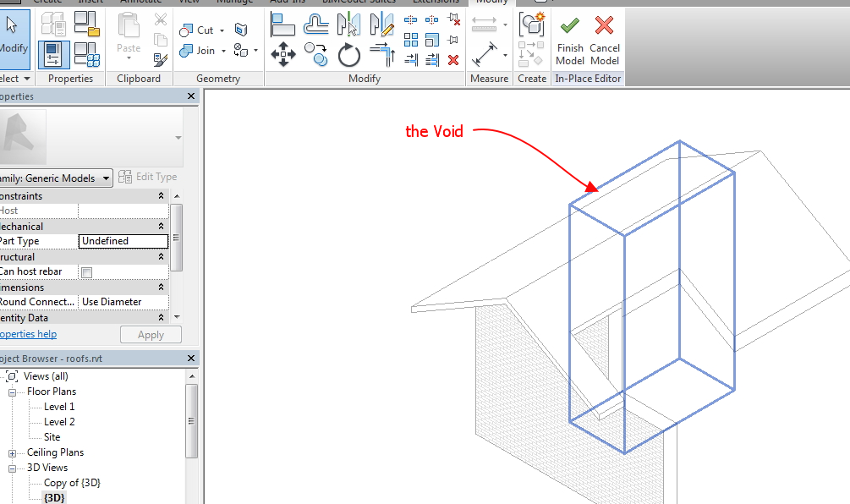Select the Copy of {3D} view

pos(72,482)
